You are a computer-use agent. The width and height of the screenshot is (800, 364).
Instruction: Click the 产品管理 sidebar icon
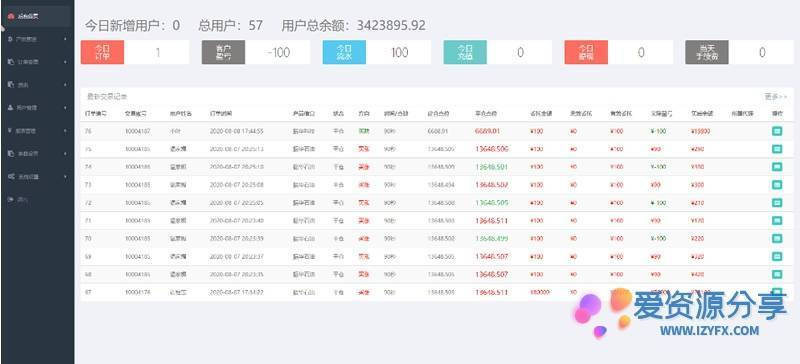pos(11,39)
